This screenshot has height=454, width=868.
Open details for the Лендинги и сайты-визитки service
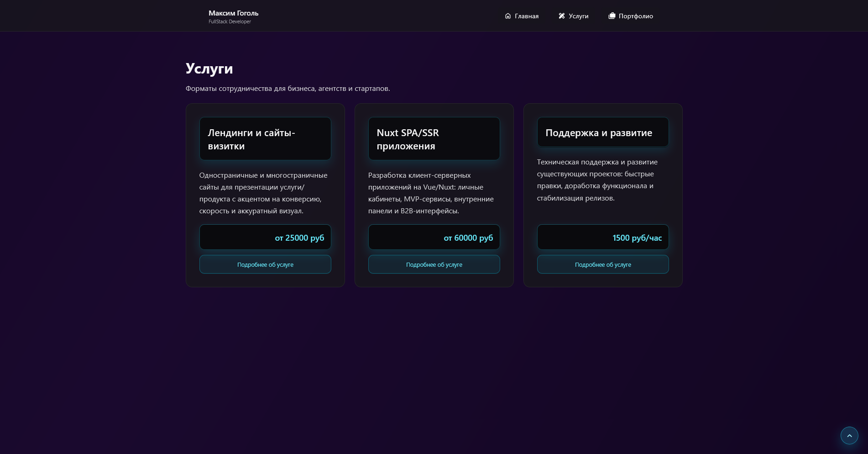pos(265,264)
